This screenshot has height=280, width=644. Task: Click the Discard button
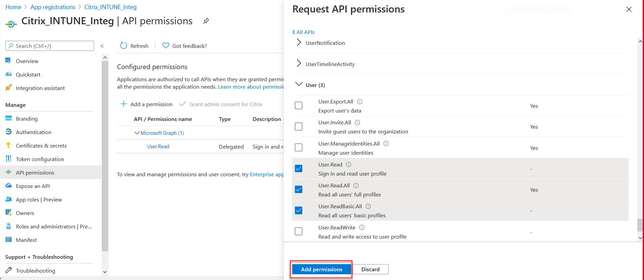370,269
